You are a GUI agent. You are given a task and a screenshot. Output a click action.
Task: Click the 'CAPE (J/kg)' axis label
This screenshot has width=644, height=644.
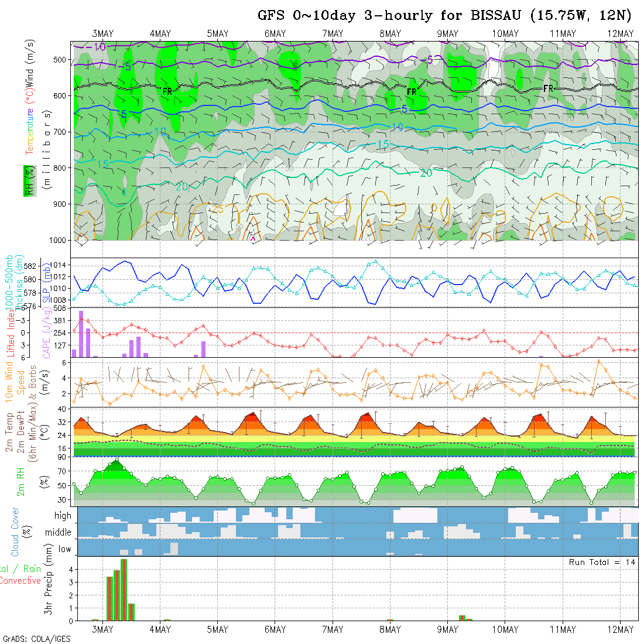[47, 334]
